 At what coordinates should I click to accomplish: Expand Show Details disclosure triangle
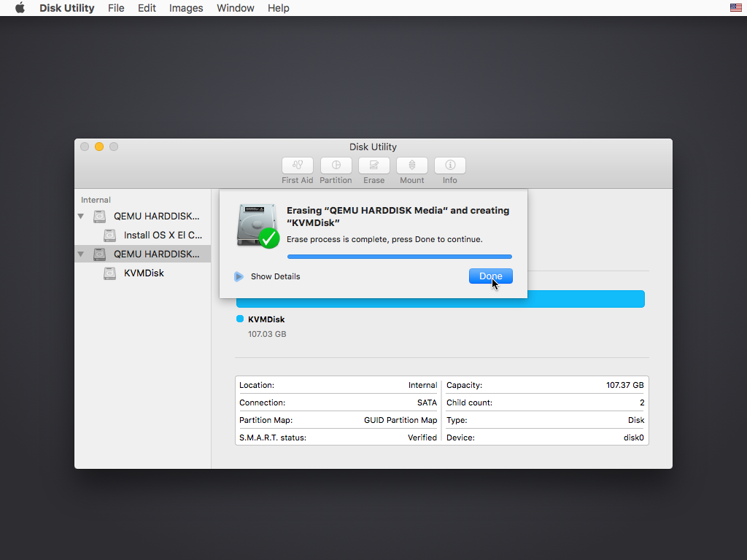pos(239,276)
